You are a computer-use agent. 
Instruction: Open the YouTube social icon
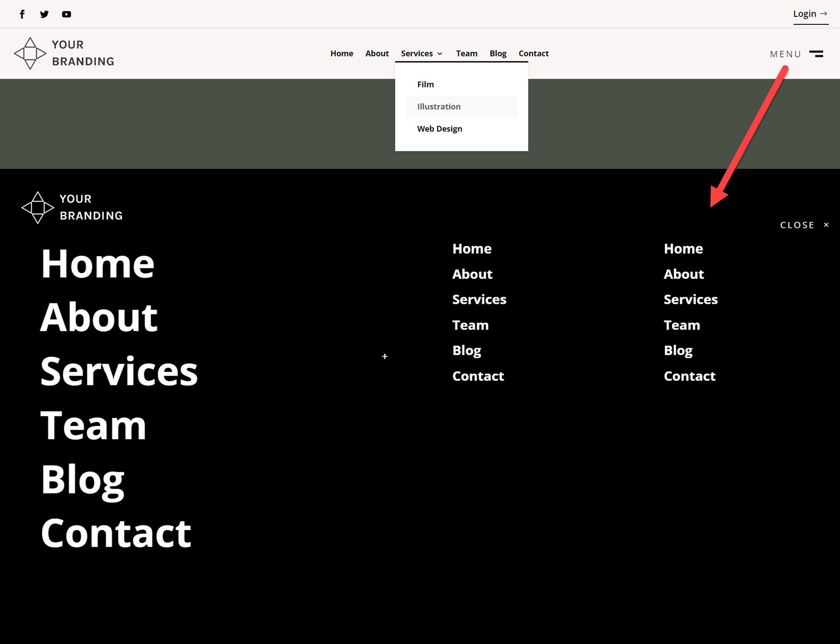pyautogui.click(x=67, y=14)
